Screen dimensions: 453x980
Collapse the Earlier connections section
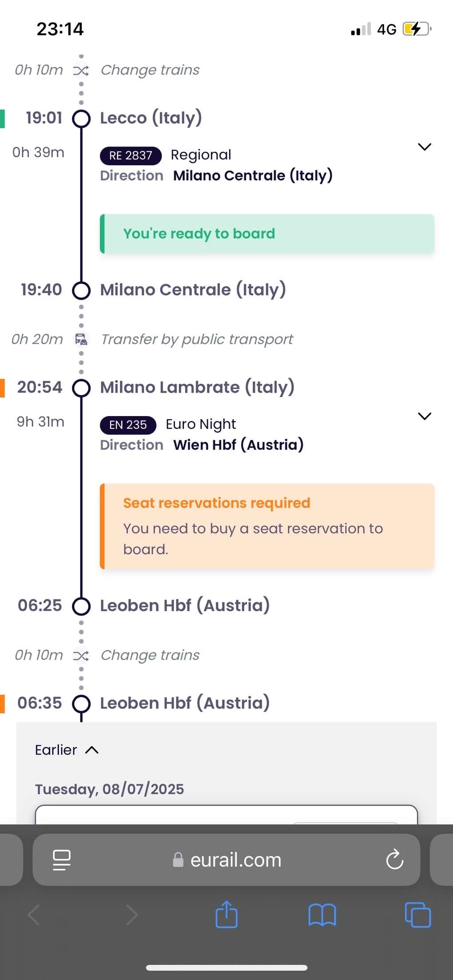pos(67,750)
